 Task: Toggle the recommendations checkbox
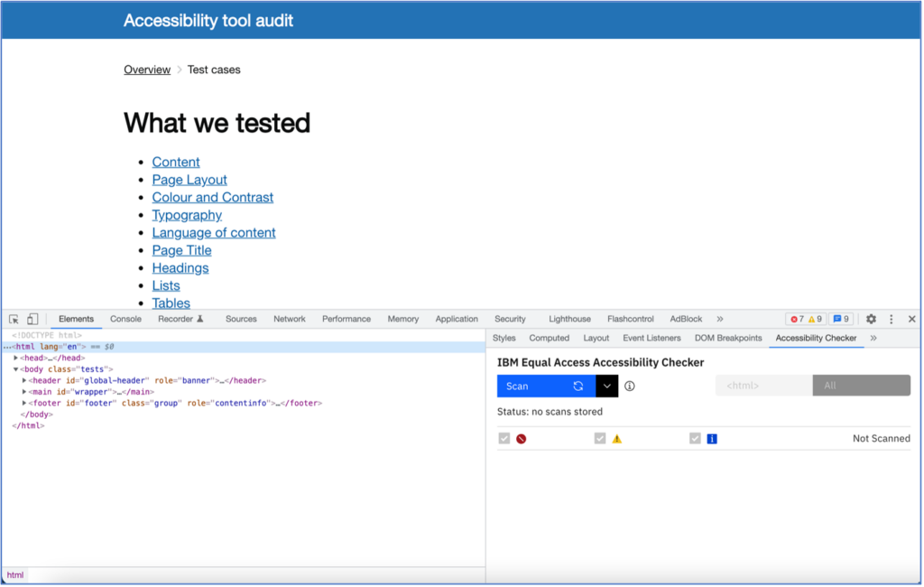tap(696, 438)
